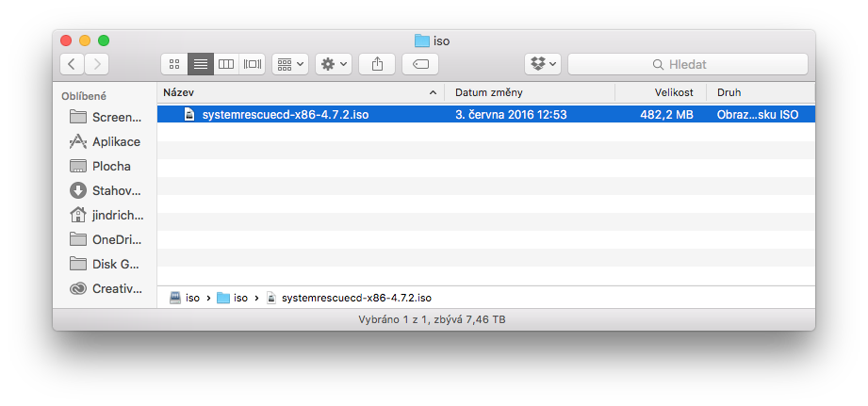Click the Share toolbar button
Image resolution: width=868 pixels, height=406 pixels.
tap(377, 64)
